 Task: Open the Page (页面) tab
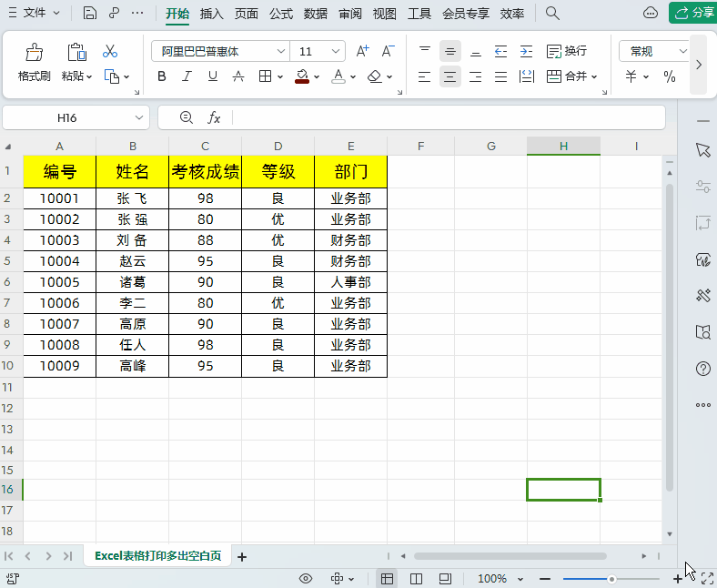(x=247, y=14)
